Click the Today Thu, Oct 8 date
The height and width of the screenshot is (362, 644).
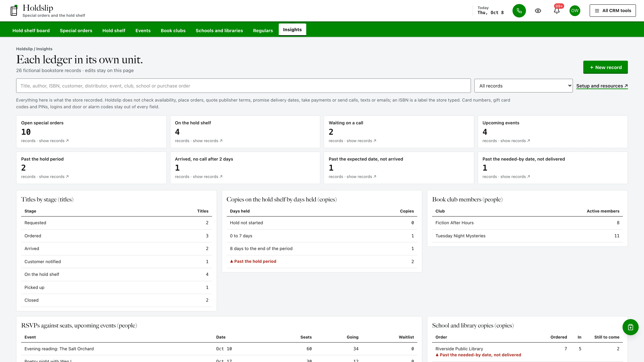490,11
